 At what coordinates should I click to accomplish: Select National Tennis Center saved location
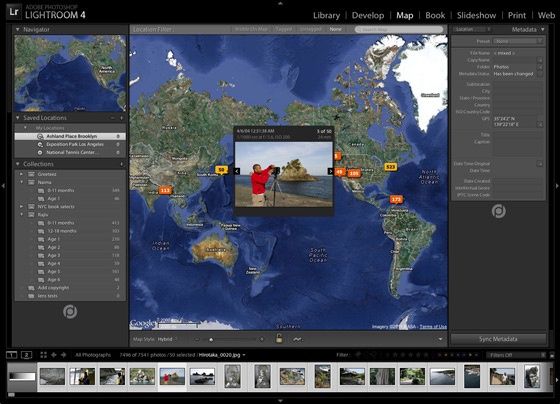tap(70, 153)
